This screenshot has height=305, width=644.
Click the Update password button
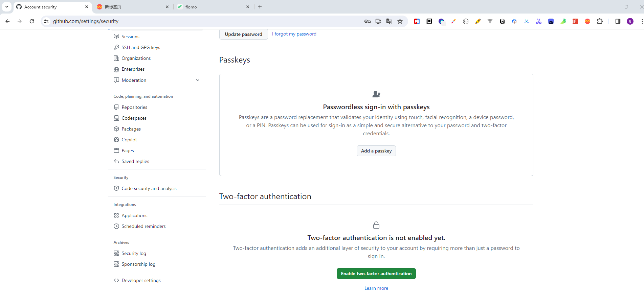(x=243, y=34)
